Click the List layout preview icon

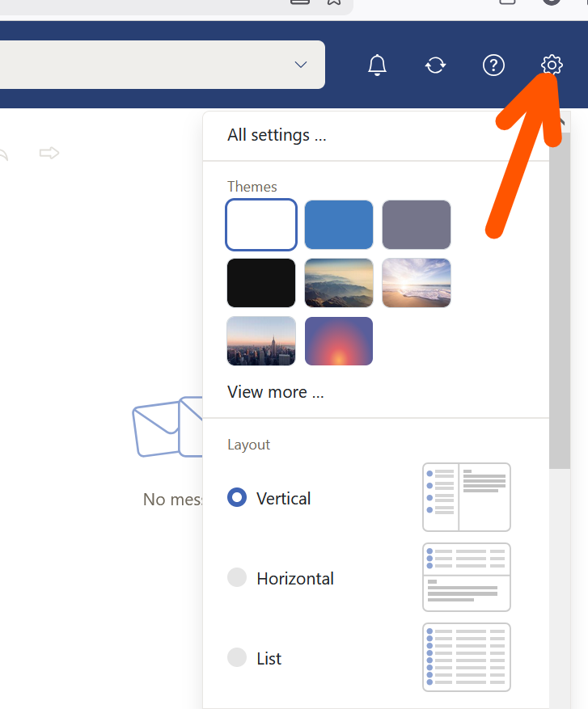coord(466,657)
